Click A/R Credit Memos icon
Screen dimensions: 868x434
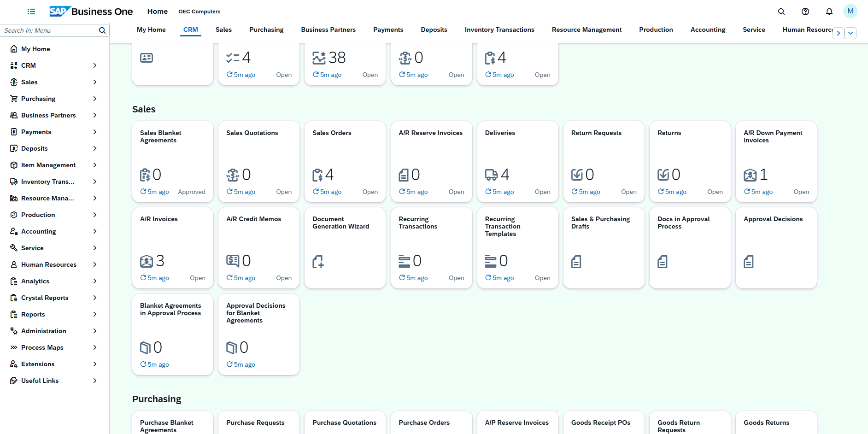(x=233, y=261)
